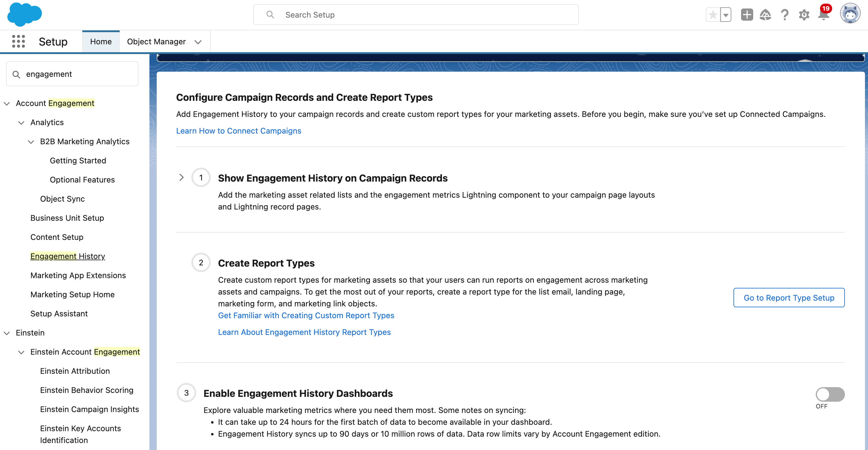This screenshot has height=450, width=868.
Task: Collapse the B2B Marketing Analytics node
Action: (31, 142)
